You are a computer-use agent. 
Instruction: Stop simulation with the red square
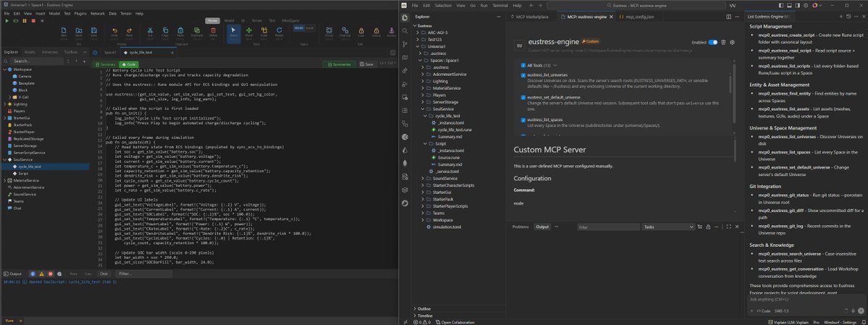click(34, 20)
